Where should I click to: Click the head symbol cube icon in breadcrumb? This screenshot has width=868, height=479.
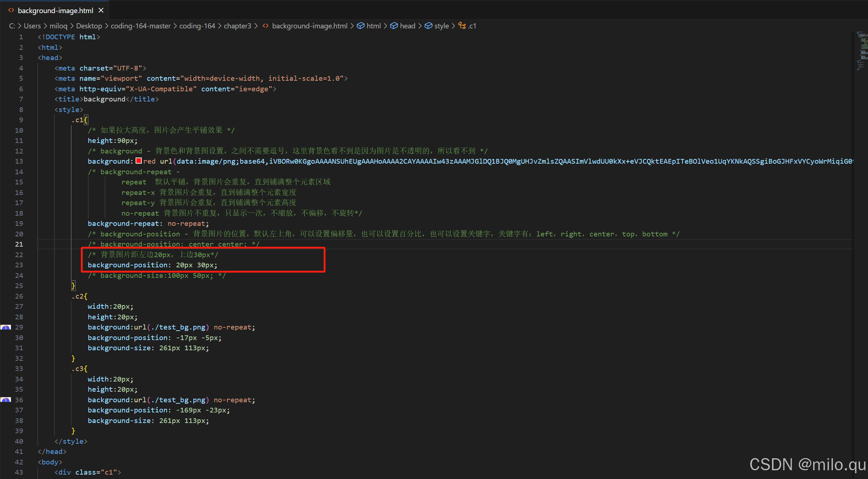tap(394, 26)
